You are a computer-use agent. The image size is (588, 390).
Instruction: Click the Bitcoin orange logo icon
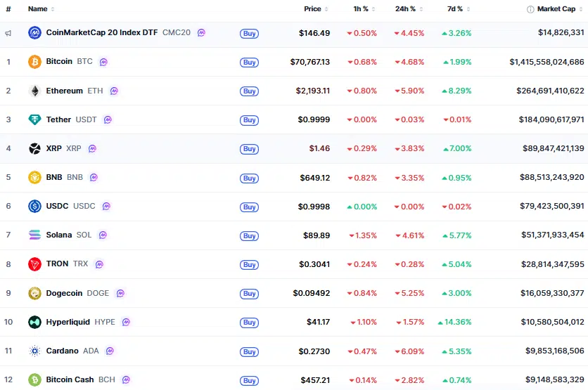(34, 62)
